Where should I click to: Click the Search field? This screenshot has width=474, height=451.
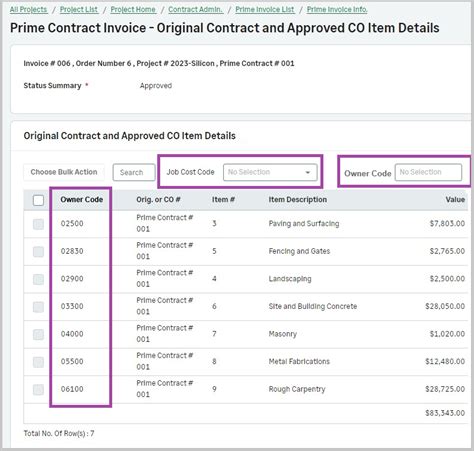[x=134, y=172]
